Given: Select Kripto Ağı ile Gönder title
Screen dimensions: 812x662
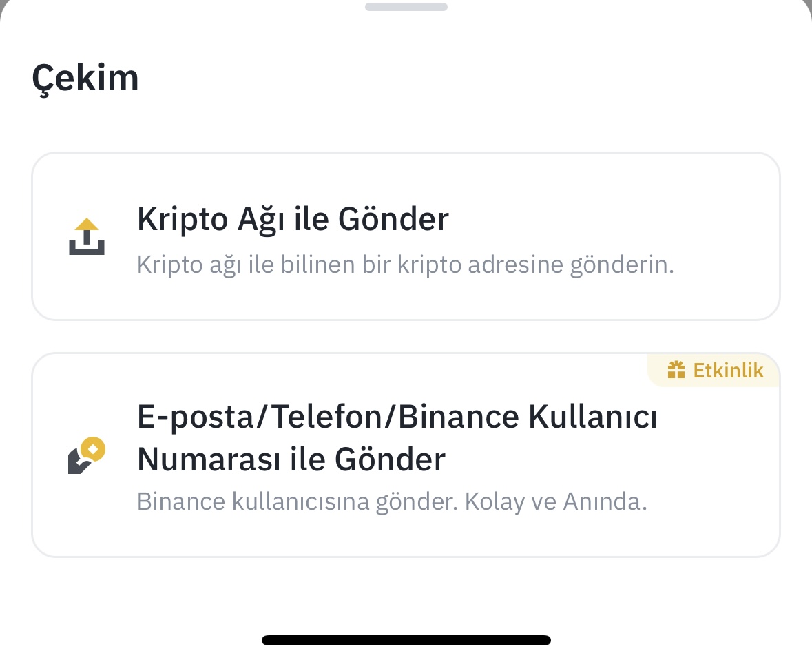Looking at the screenshot, I should [x=293, y=220].
